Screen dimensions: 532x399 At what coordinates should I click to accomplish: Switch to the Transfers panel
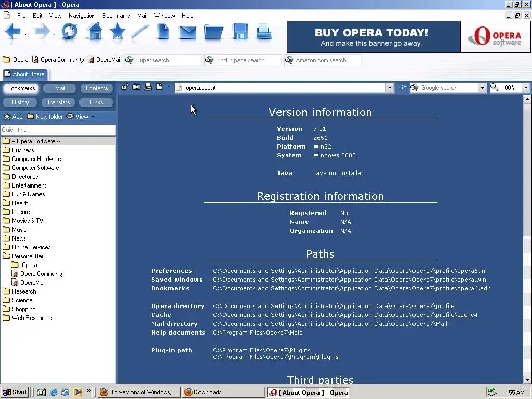(58, 102)
